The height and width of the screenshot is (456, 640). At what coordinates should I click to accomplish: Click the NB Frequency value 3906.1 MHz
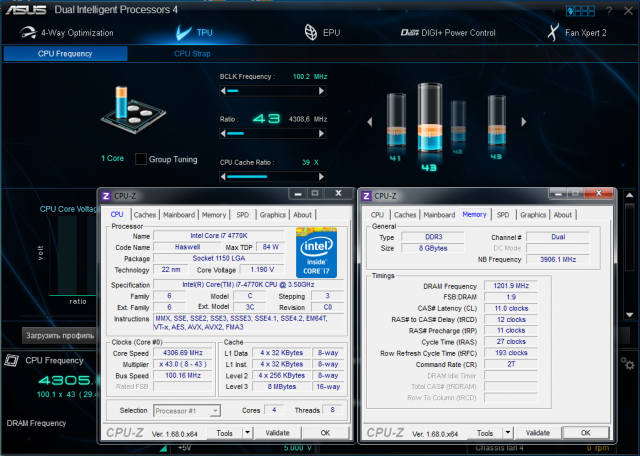pos(558,259)
